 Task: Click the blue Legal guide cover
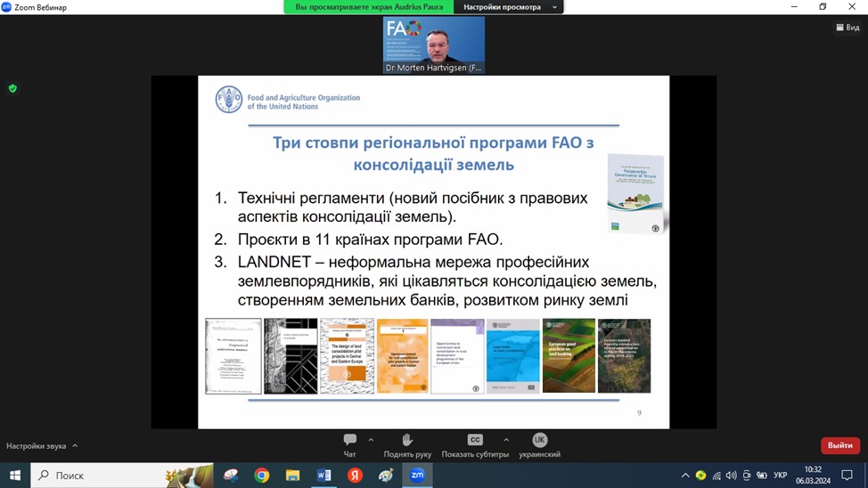pyautogui.click(x=513, y=356)
